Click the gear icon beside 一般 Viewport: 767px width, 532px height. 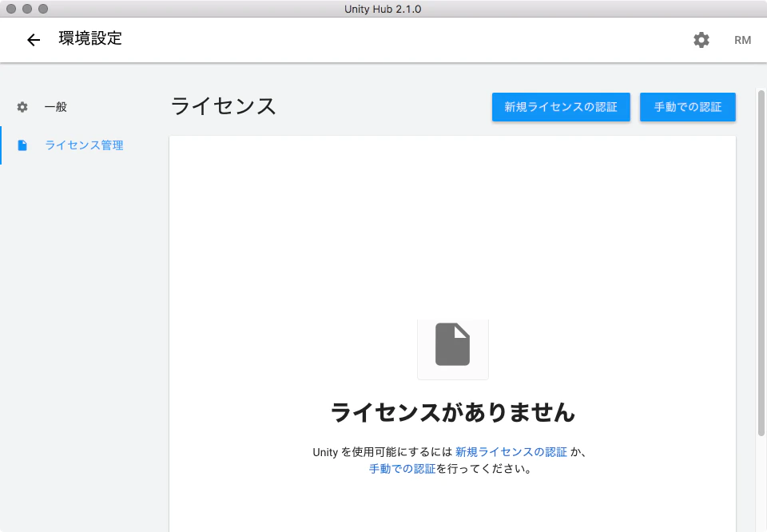[22, 106]
